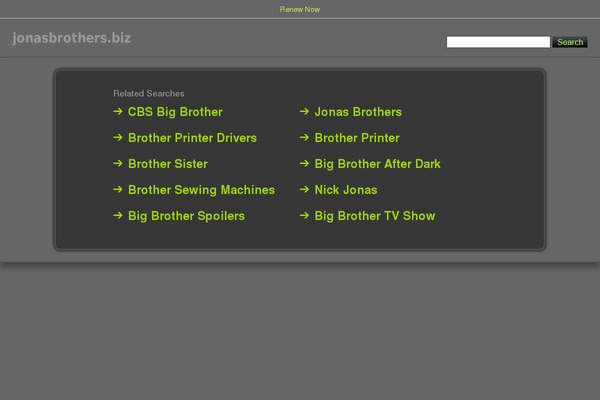Click arrow icon beside Nick Jonas
Viewport: 600px width, 400px height.
(x=304, y=189)
